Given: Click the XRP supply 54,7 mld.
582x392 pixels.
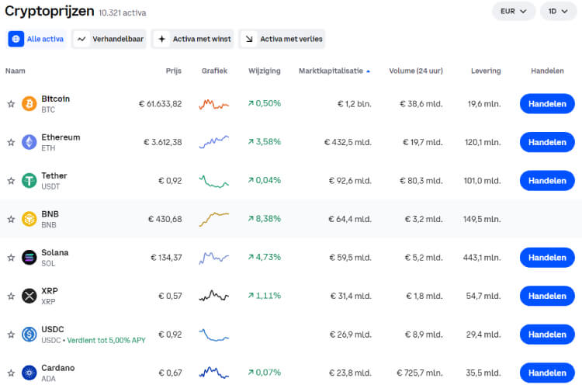Looking at the screenshot, I should [x=483, y=296].
